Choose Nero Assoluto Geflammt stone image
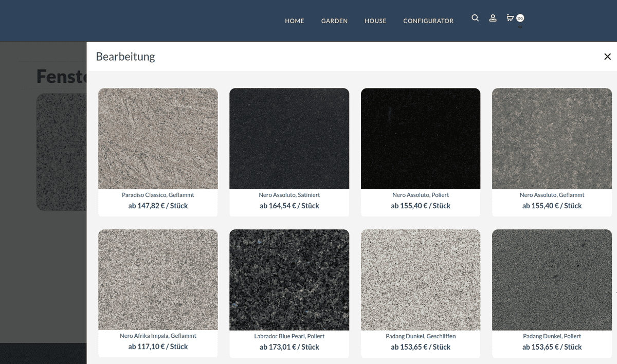The height and width of the screenshot is (364, 617). click(552, 139)
